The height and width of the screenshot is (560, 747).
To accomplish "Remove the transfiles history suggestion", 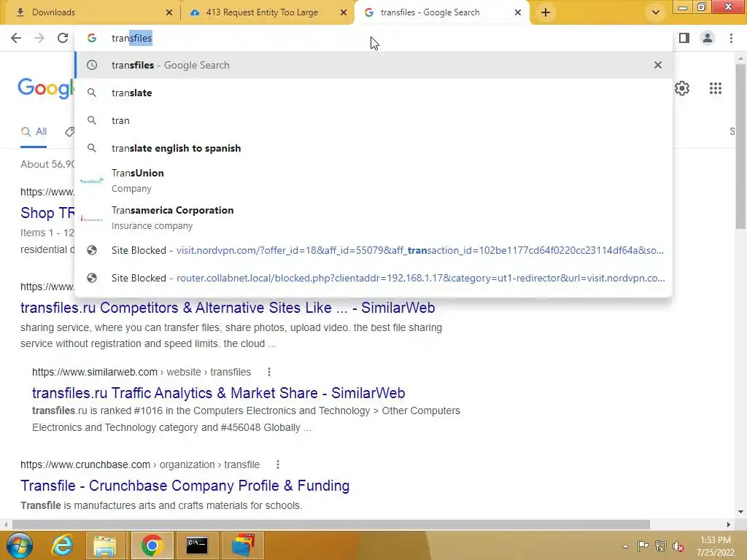I will point(658,65).
